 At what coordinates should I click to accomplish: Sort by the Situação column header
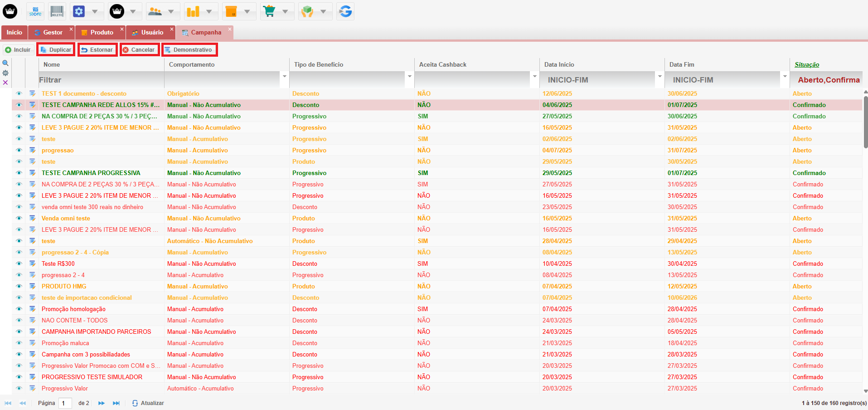point(807,64)
